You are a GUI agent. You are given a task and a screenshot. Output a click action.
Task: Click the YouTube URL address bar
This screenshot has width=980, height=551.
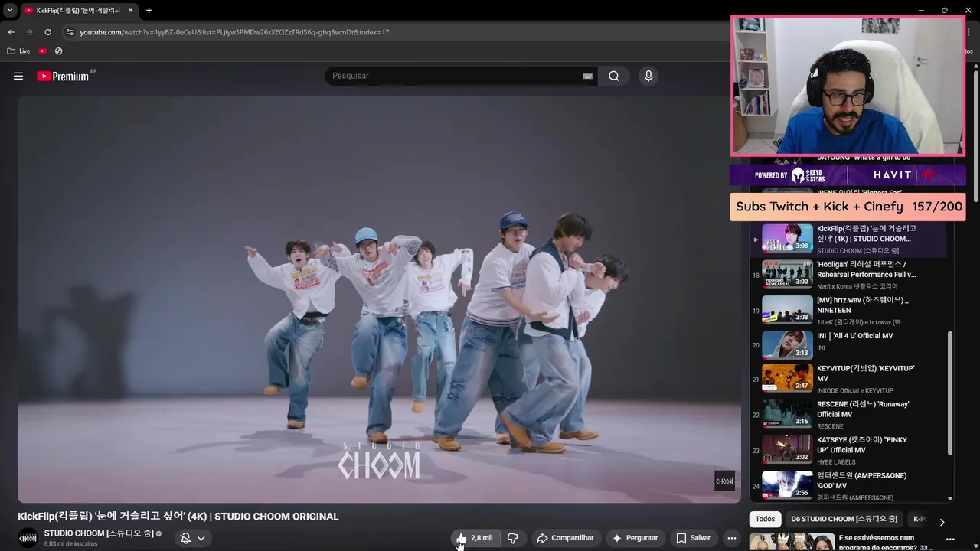(x=234, y=32)
